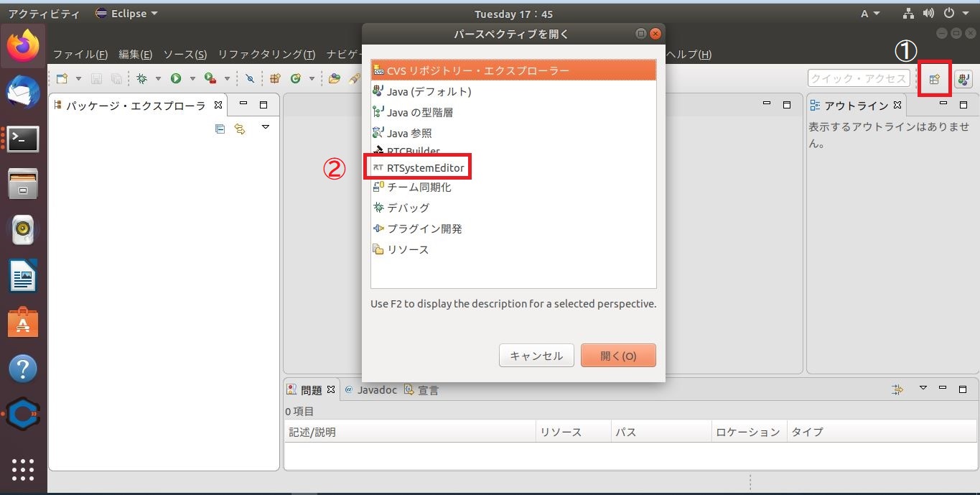Click the Problems view filter/focus icon
Image resolution: width=980 pixels, height=495 pixels.
[x=897, y=389]
